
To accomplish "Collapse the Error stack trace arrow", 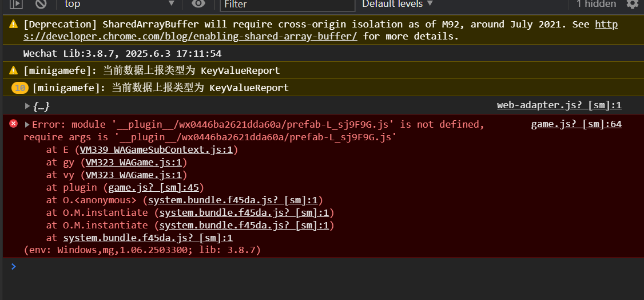I will pos(27,125).
